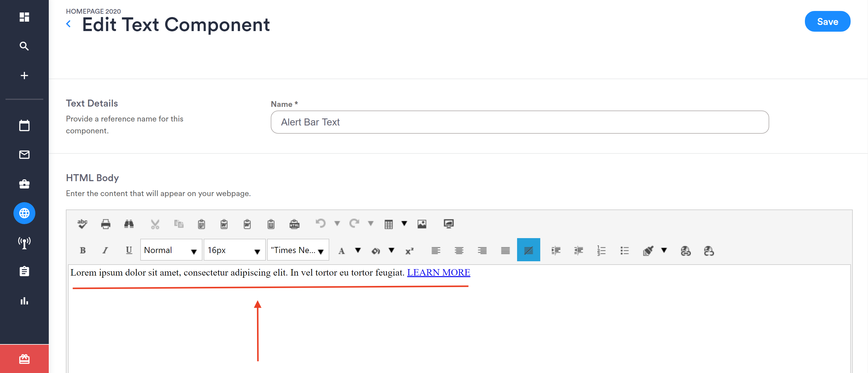Image resolution: width=868 pixels, height=373 pixels.
Task: Click the HOMEPAGE 2020 breadcrumb
Action: click(93, 11)
